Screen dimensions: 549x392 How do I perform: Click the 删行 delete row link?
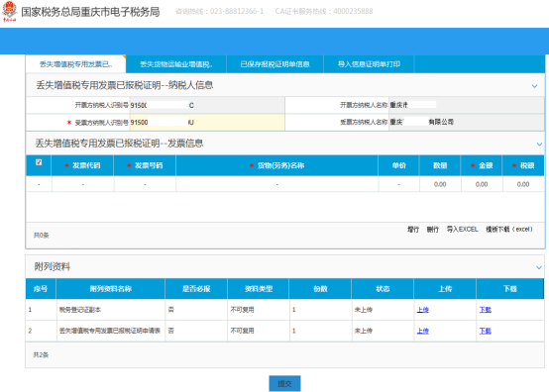click(x=432, y=230)
